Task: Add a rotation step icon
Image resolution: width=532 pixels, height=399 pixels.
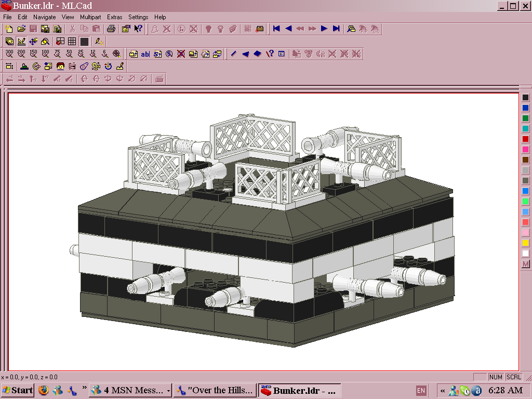Action: coord(169,54)
